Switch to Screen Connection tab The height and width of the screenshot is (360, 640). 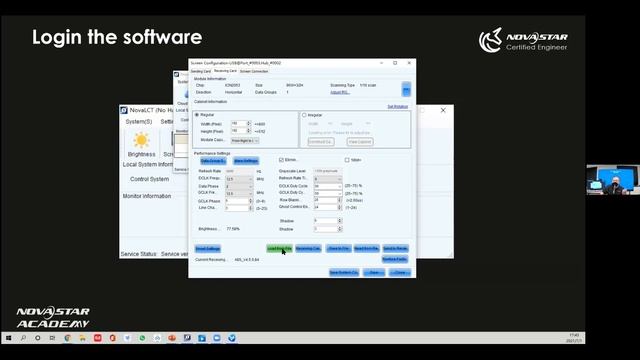(254, 71)
